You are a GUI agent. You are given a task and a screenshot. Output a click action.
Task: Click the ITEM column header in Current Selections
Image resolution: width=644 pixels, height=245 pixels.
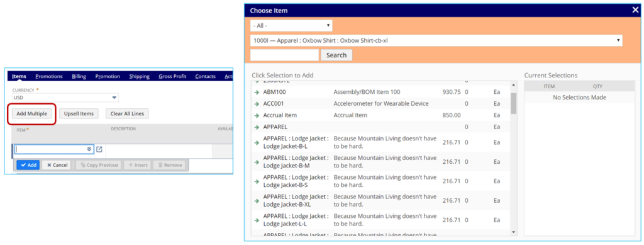click(x=549, y=86)
